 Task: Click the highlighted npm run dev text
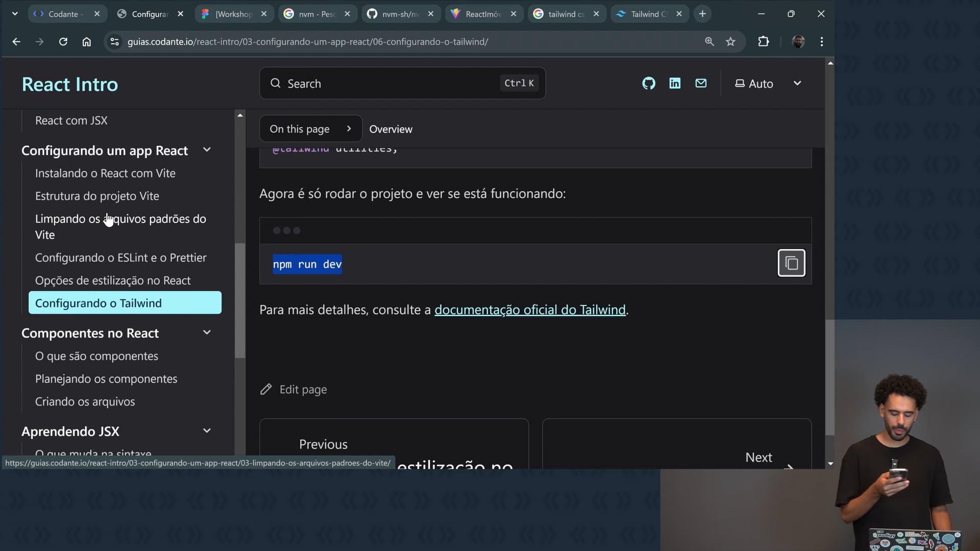[307, 264]
